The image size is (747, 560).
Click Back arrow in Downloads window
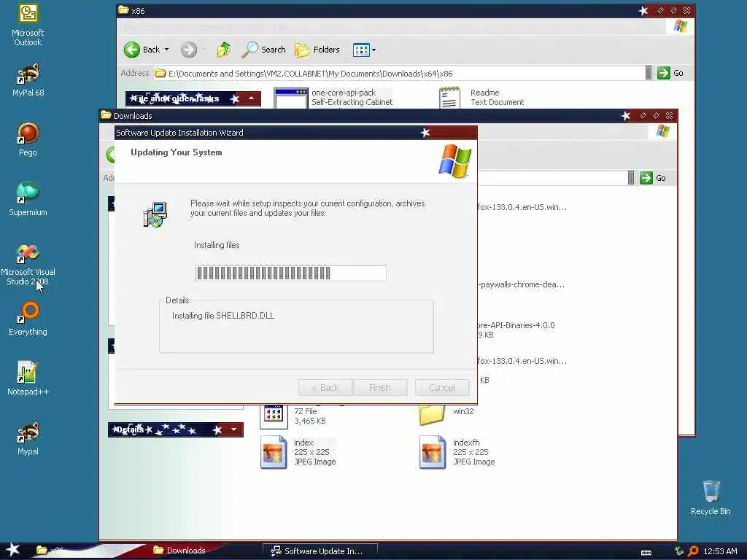[x=111, y=155]
